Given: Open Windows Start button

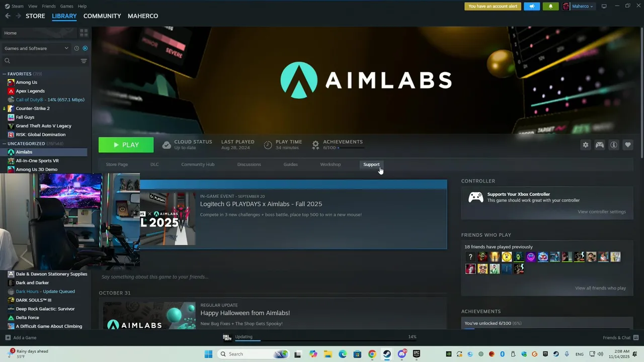Looking at the screenshot, I should click(x=208, y=354).
